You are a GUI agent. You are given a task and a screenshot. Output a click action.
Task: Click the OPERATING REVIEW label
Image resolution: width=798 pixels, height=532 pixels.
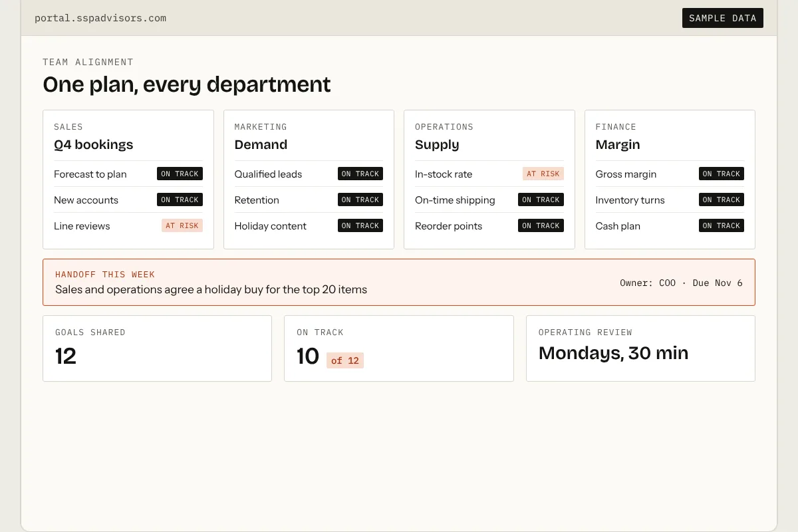point(585,332)
